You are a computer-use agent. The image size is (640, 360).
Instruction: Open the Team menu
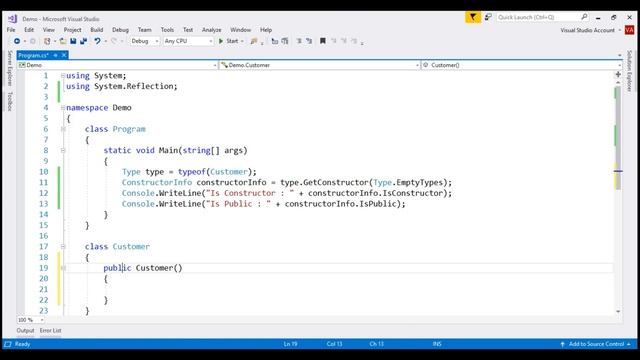coord(144,30)
